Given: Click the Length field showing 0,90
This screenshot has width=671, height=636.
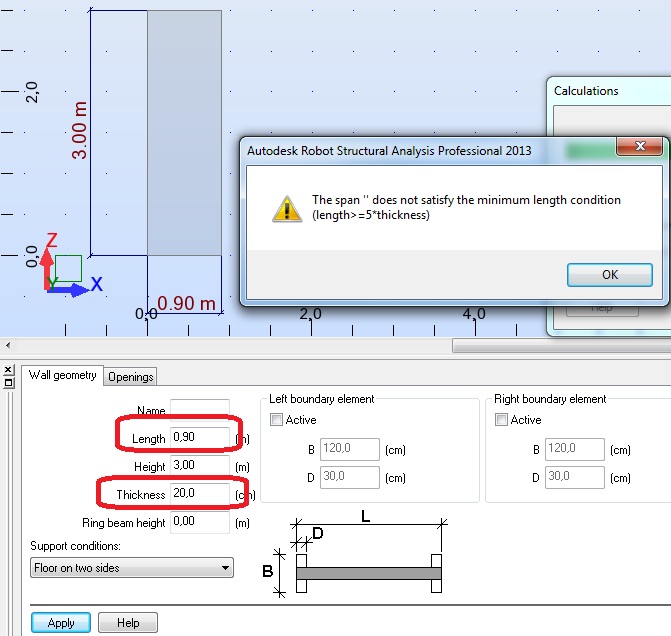Looking at the screenshot, I should [x=200, y=437].
